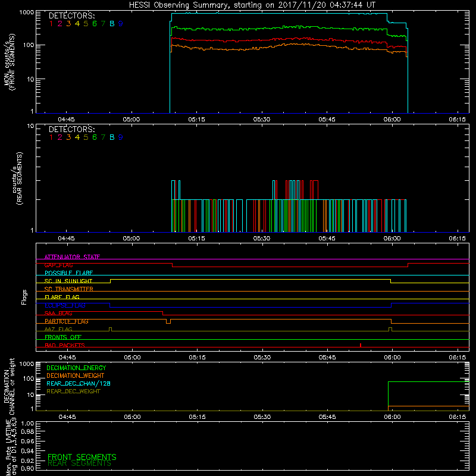Pick detector 4 in the rear segments legend
Image resolution: width=476 pixels, height=476 pixels.
tap(77, 137)
